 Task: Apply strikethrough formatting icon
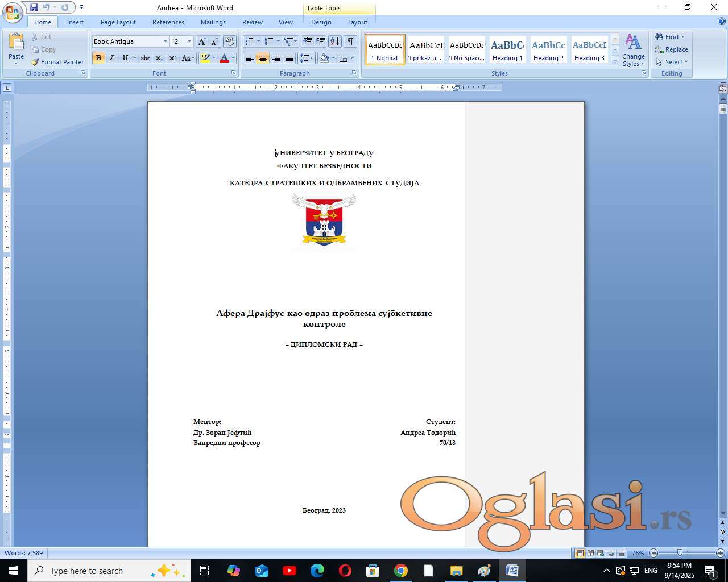pyautogui.click(x=146, y=58)
